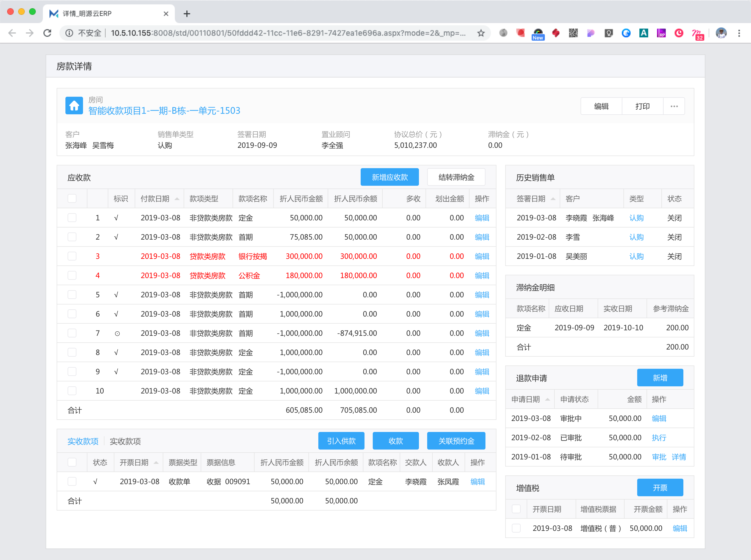The image size is (751, 560).
Task: Click the 开票 button
Action: pyautogui.click(x=660, y=487)
